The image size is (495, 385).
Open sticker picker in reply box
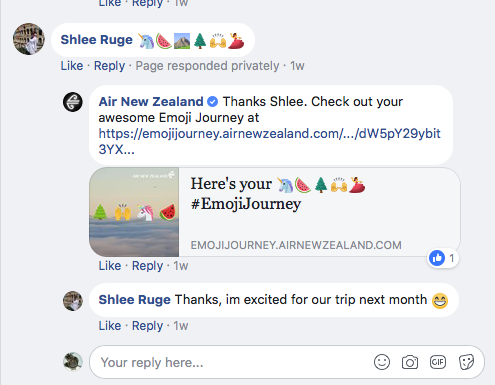click(x=466, y=362)
